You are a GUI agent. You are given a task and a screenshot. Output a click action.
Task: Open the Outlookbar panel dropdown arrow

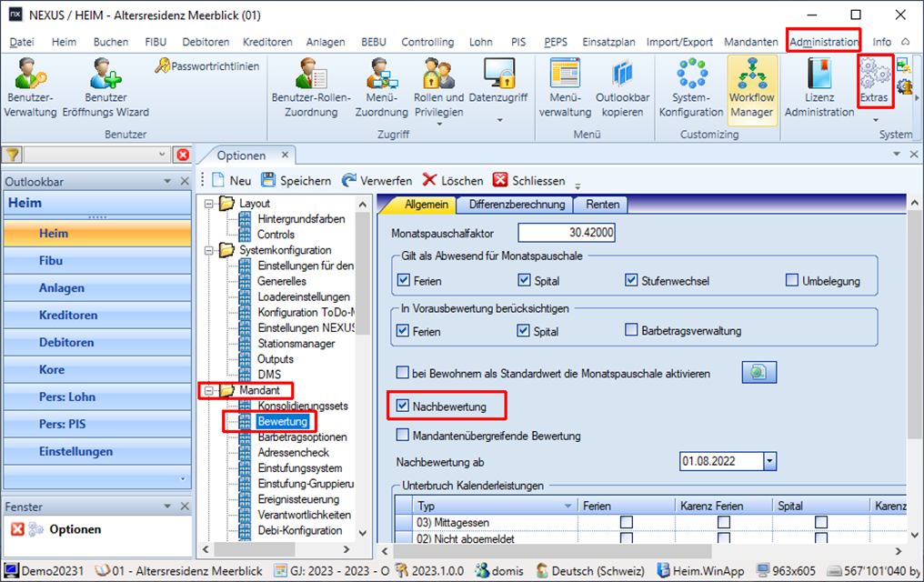(167, 181)
